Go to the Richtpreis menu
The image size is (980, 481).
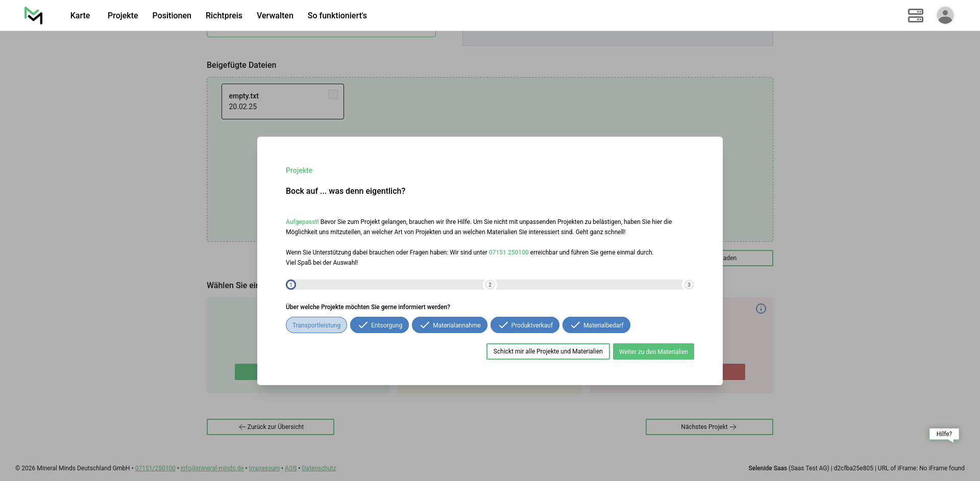pyautogui.click(x=224, y=15)
